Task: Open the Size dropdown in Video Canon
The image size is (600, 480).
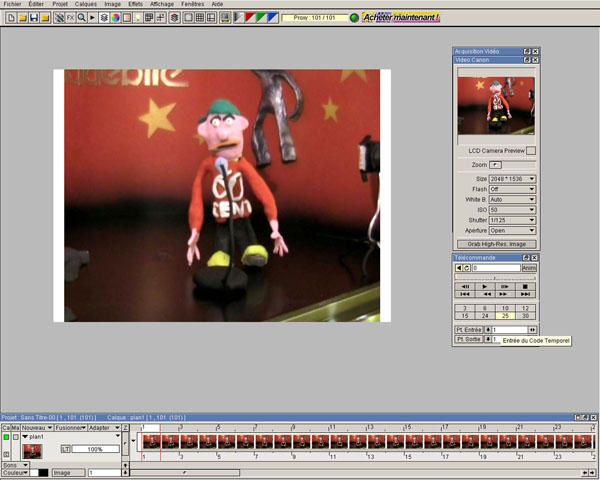Action: point(512,179)
